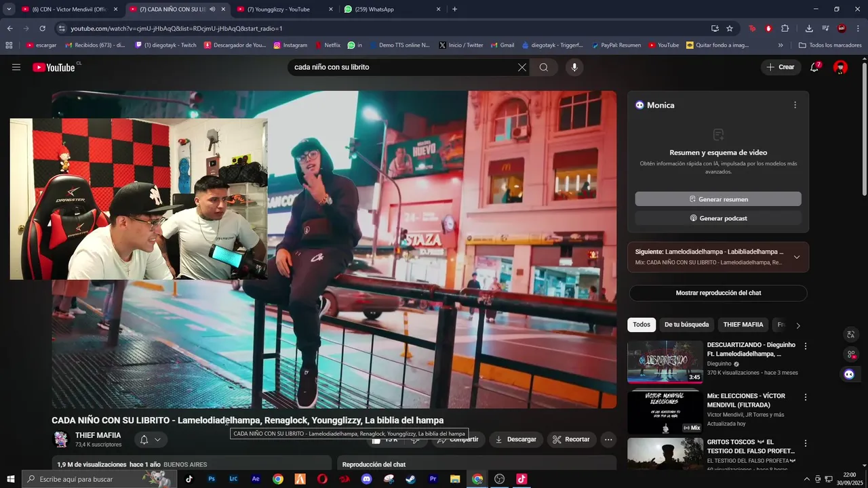Click the Recortar clip button
The image size is (868, 488).
coord(572,439)
